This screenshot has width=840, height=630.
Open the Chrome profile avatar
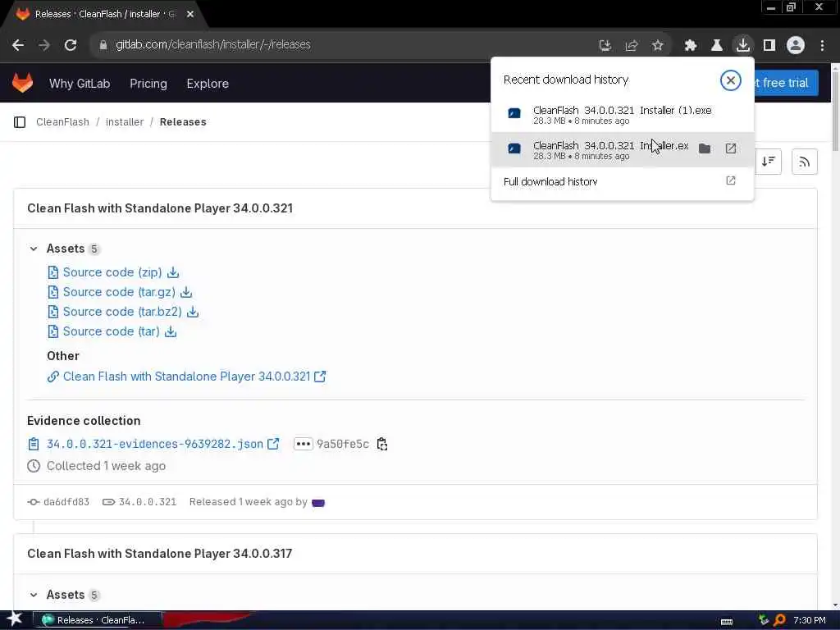tap(796, 45)
